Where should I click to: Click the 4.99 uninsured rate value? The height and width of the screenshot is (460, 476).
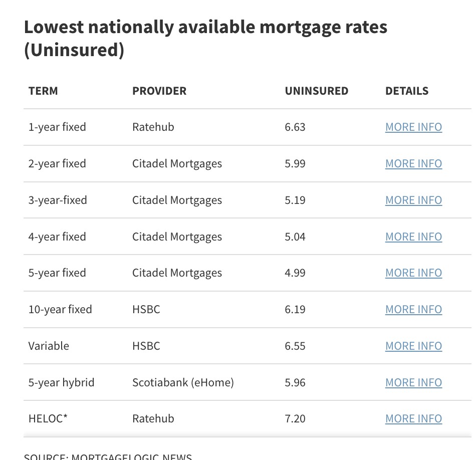pos(295,273)
